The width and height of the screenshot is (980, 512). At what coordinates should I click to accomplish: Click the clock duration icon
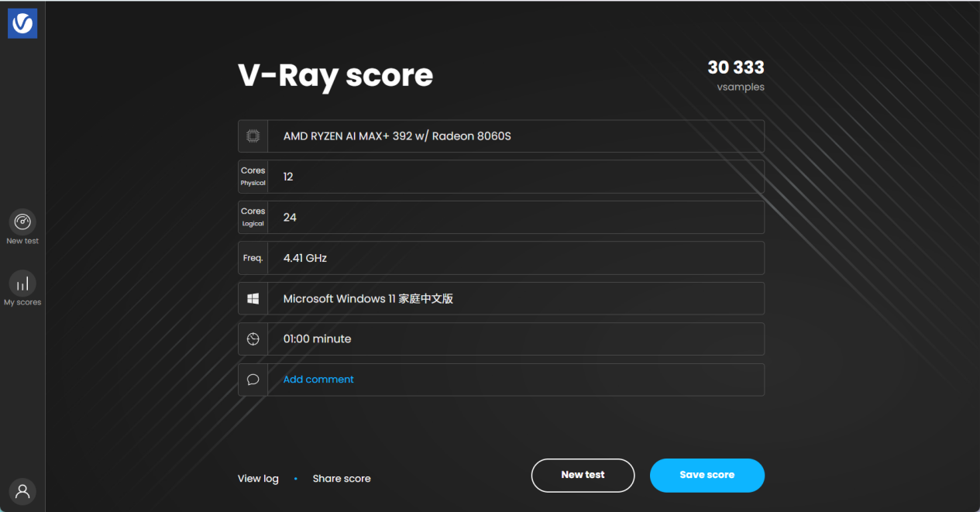253,339
